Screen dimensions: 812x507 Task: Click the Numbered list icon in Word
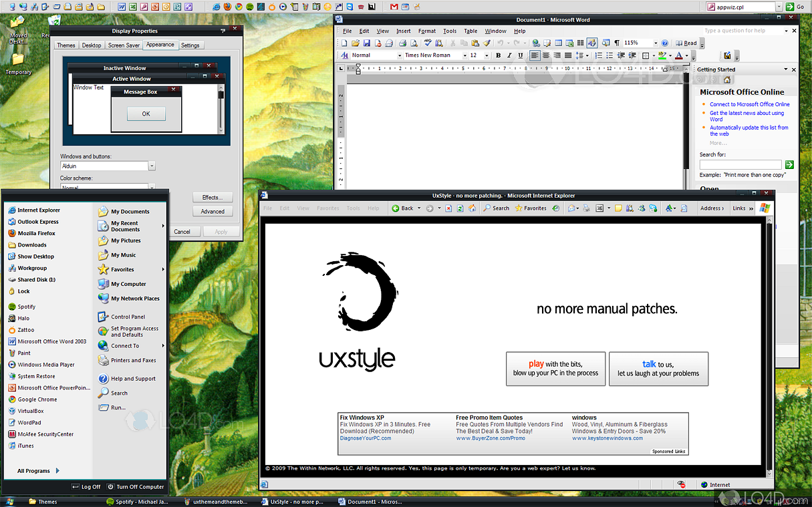click(x=599, y=55)
